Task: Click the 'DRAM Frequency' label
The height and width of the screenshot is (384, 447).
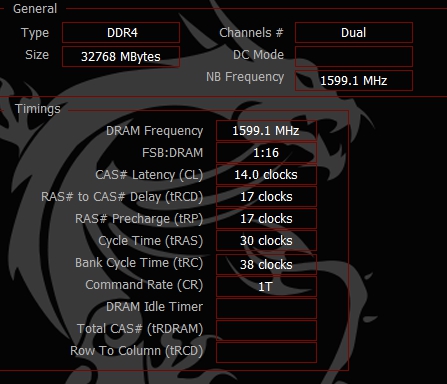Action: pyautogui.click(x=154, y=131)
